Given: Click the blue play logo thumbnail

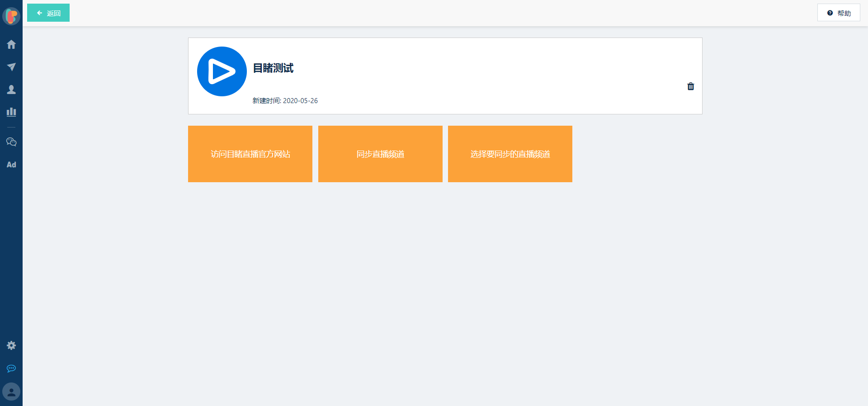Looking at the screenshot, I should 222,71.
